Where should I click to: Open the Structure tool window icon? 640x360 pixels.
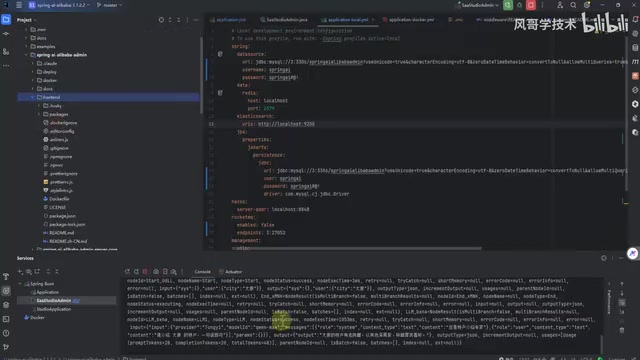[6, 51]
